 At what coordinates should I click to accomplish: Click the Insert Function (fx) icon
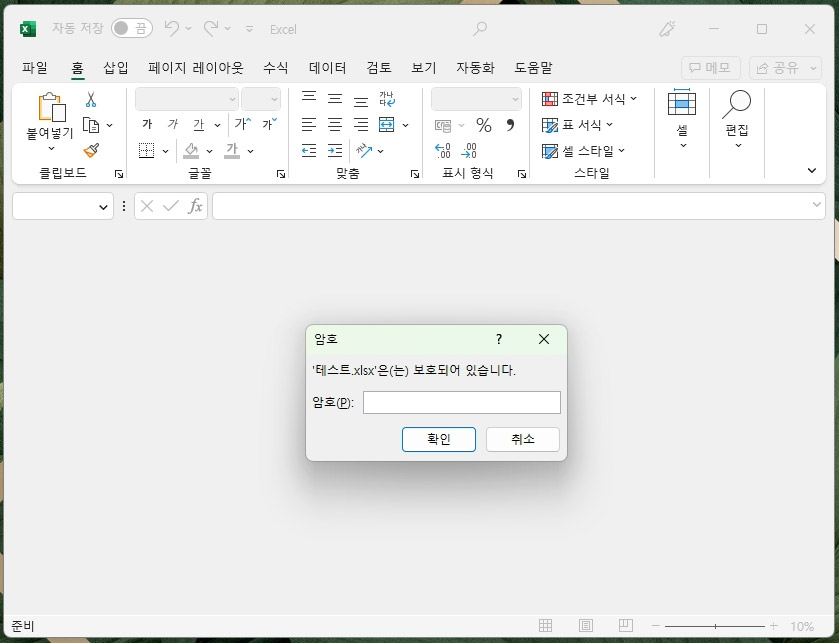pos(196,206)
